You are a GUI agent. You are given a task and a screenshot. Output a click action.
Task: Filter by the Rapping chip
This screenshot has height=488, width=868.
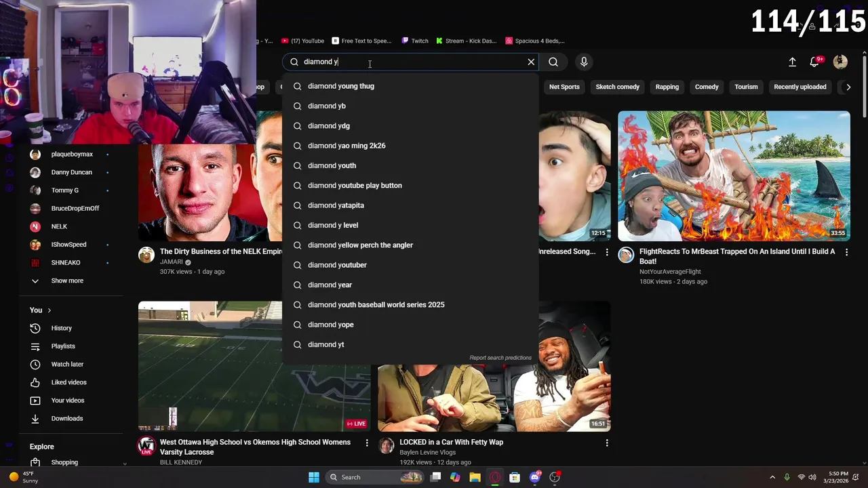click(x=667, y=87)
